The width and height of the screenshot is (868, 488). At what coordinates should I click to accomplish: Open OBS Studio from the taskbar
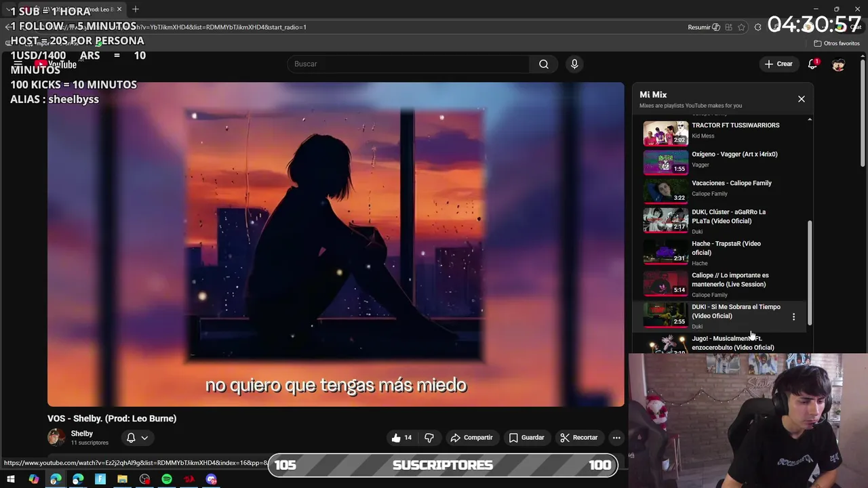point(144,479)
